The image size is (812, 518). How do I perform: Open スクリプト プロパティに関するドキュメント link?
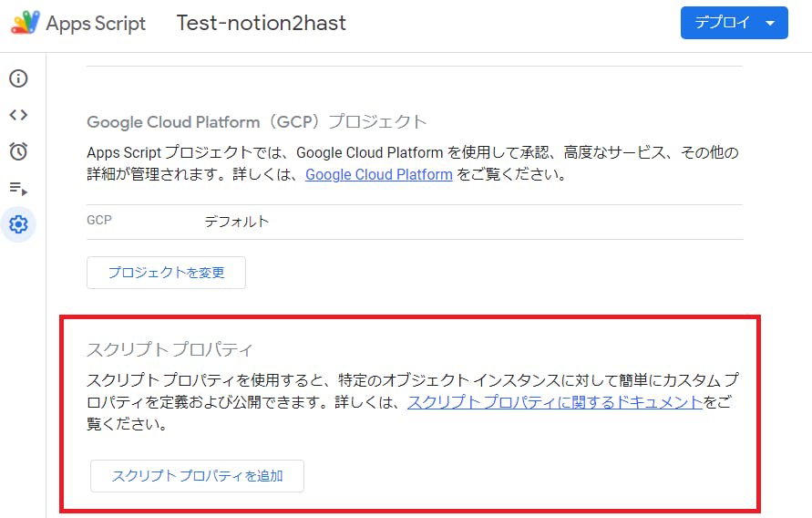(555, 402)
